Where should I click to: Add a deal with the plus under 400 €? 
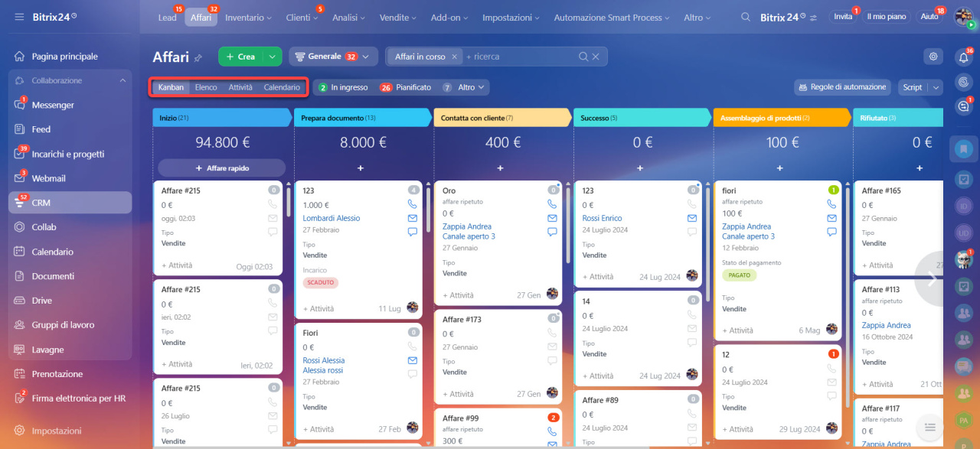tap(500, 168)
